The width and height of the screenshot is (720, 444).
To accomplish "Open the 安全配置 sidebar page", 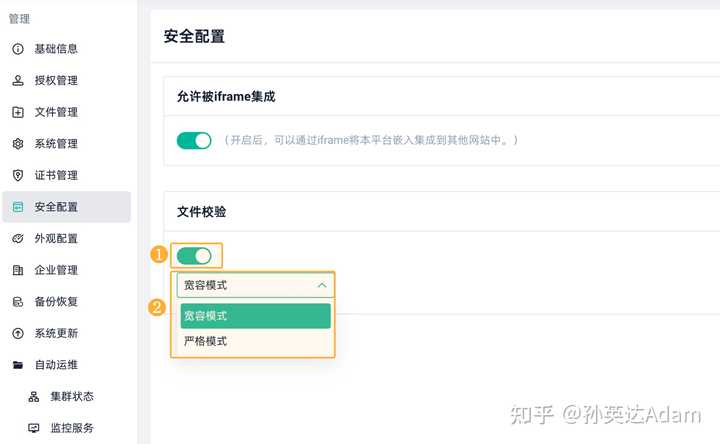I will 56,207.
